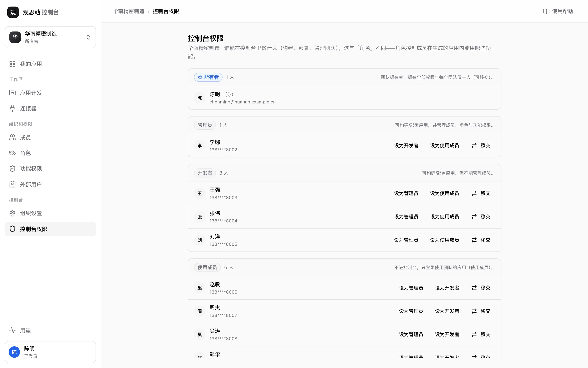Screen dimensions: 588x368
Task: Click 王 avatar in 王强 row
Action: pos(200,193)
